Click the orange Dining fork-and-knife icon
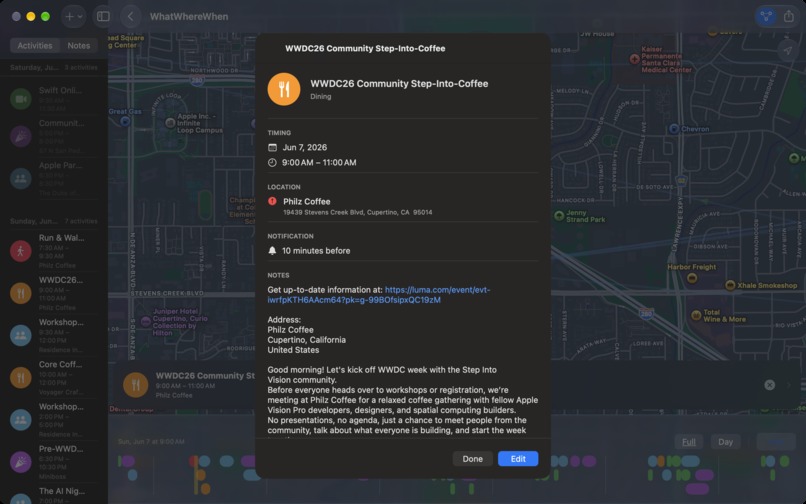The image size is (806, 504). [x=284, y=89]
